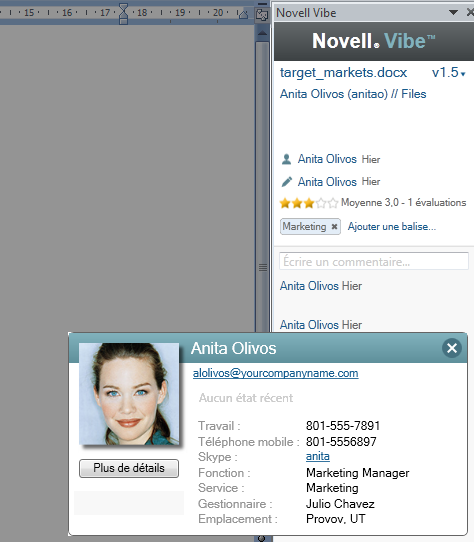474x542 pixels.
Task: Rate the file with the fifth star
Action: pyautogui.click(x=333, y=203)
